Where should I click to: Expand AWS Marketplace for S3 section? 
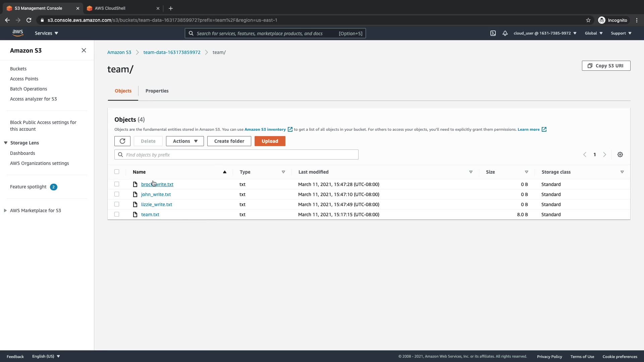coord(5,210)
